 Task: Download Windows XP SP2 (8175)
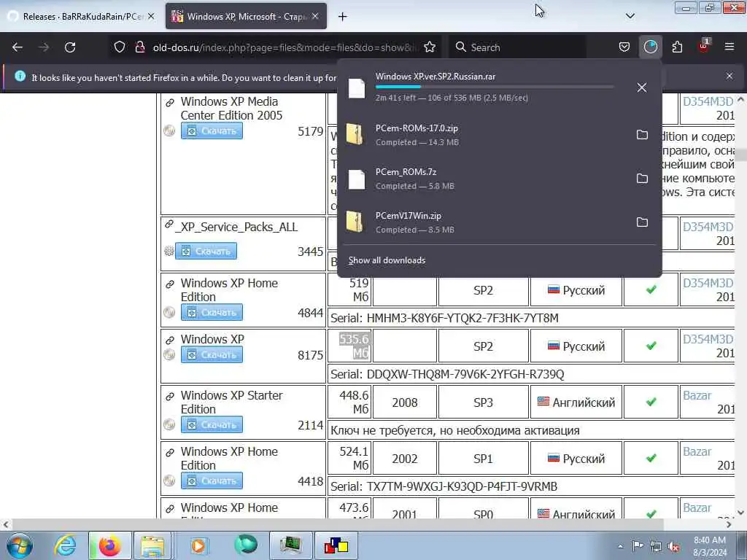(x=212, y=355)
